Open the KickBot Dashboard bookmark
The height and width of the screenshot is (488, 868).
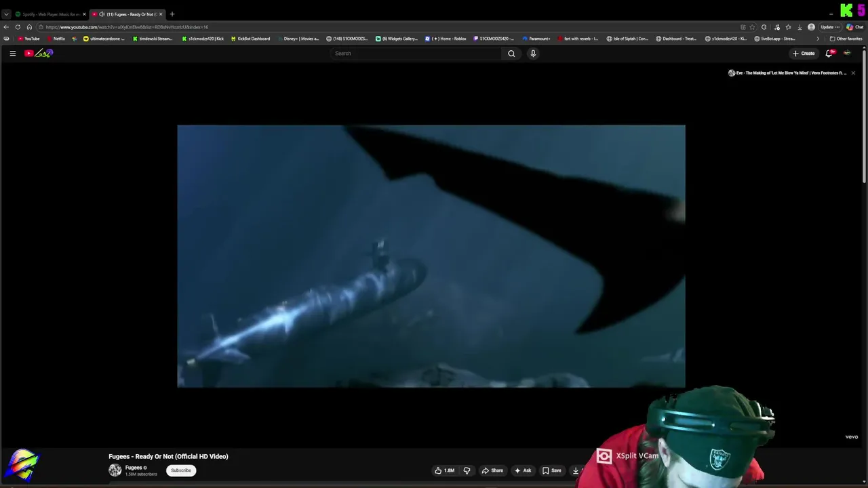(250, 39)
